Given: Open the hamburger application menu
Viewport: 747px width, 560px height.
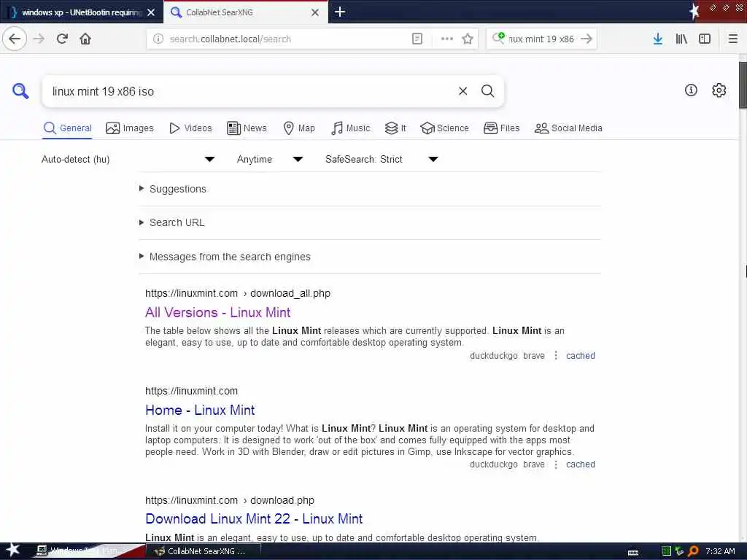Looking at the screenshot, I should [732, 39].
